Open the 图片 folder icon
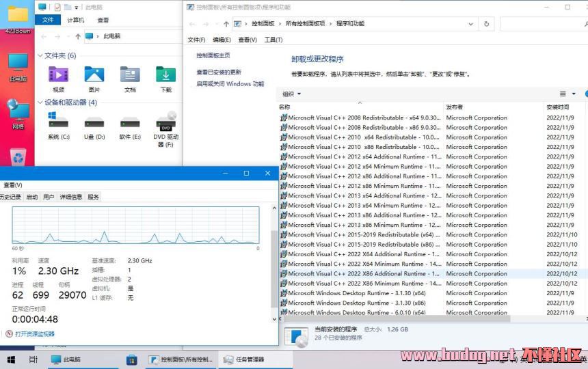 pyautogui.click(x=94, y=74)
